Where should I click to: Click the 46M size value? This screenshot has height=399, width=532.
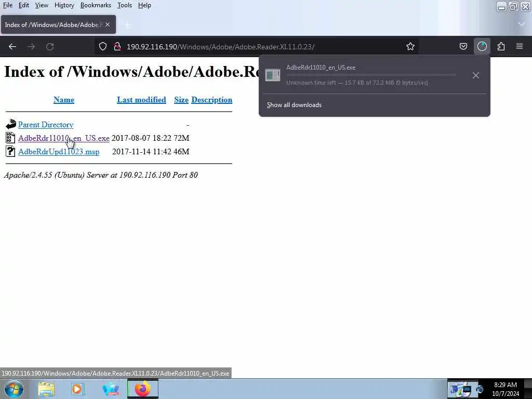click(181, 152)
